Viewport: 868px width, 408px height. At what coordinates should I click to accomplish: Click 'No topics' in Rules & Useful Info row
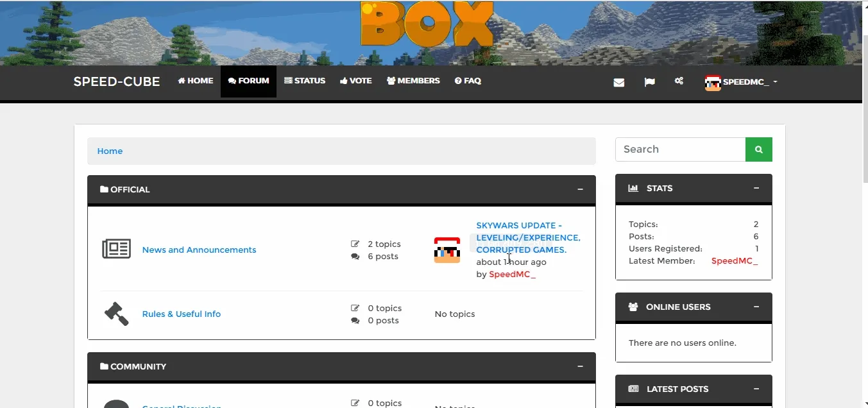tap(455, 314)
